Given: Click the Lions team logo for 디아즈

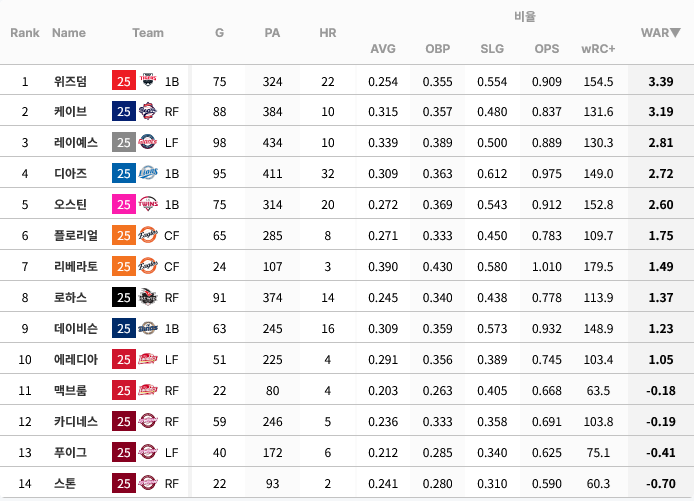Looking at the screenshot, I should 148,173.
